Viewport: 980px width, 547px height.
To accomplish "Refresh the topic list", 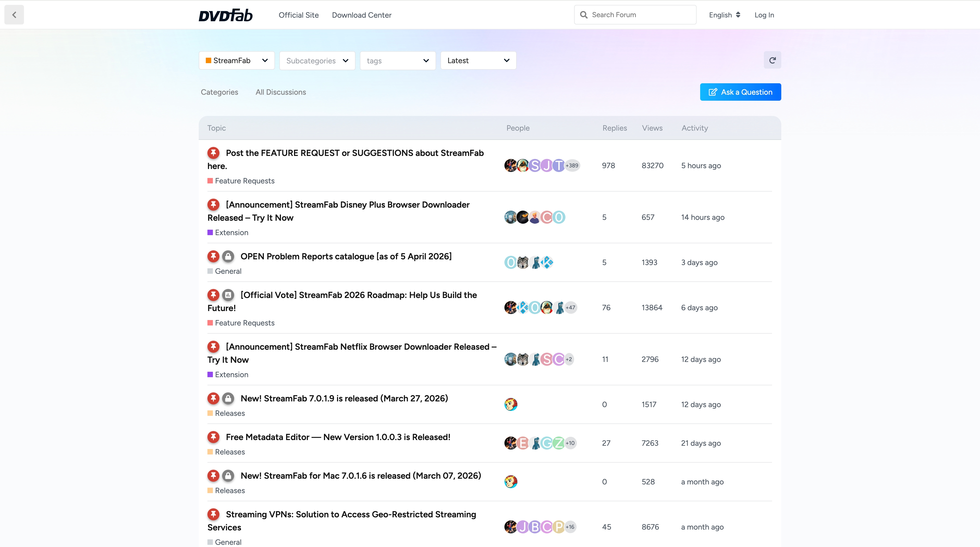I will tap(772, 60).
